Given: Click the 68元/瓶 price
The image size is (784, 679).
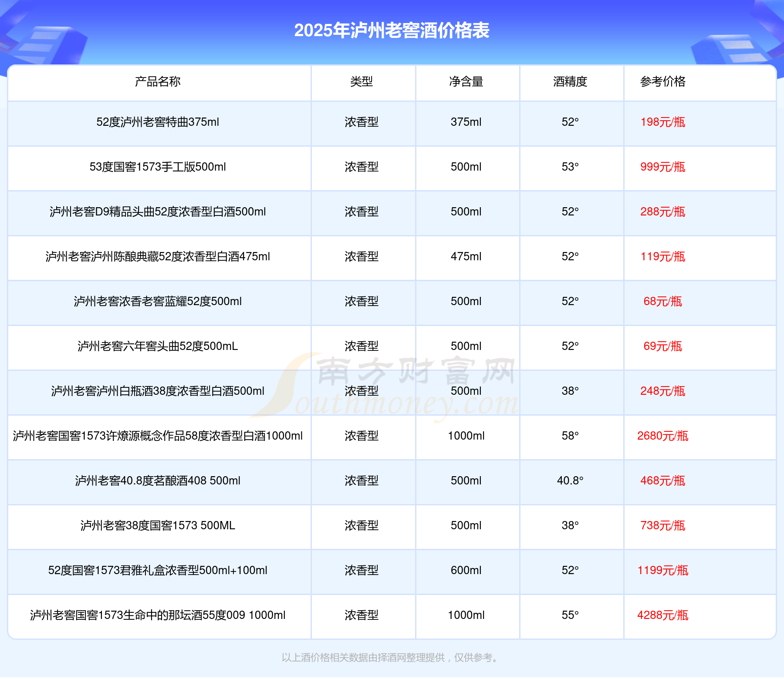Looking at the screenshot, I should click(x=662, y=301).
